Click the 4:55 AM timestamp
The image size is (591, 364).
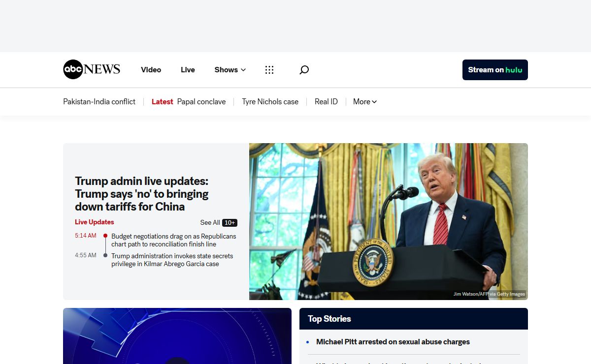click(86, 255)
